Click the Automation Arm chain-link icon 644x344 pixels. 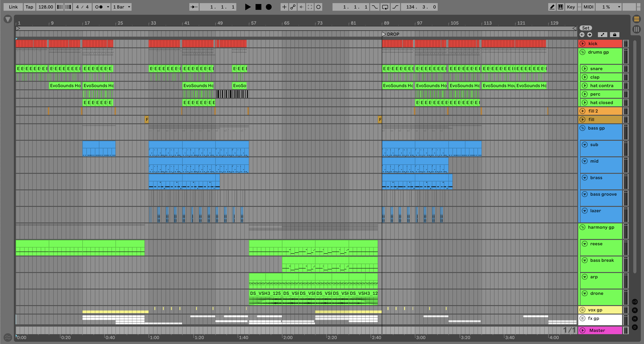tap(293, 7)
